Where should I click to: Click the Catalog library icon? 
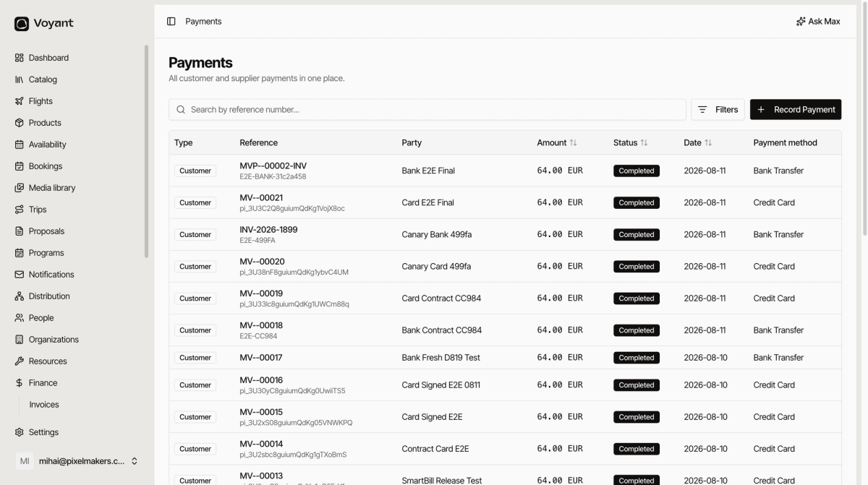click(x=20, y=80)
